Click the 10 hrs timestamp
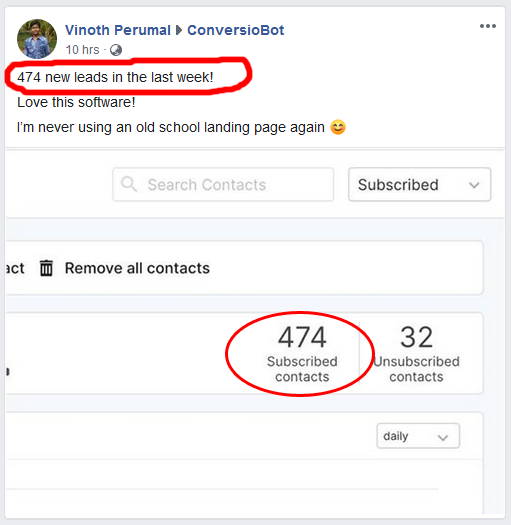 (82, 50)
